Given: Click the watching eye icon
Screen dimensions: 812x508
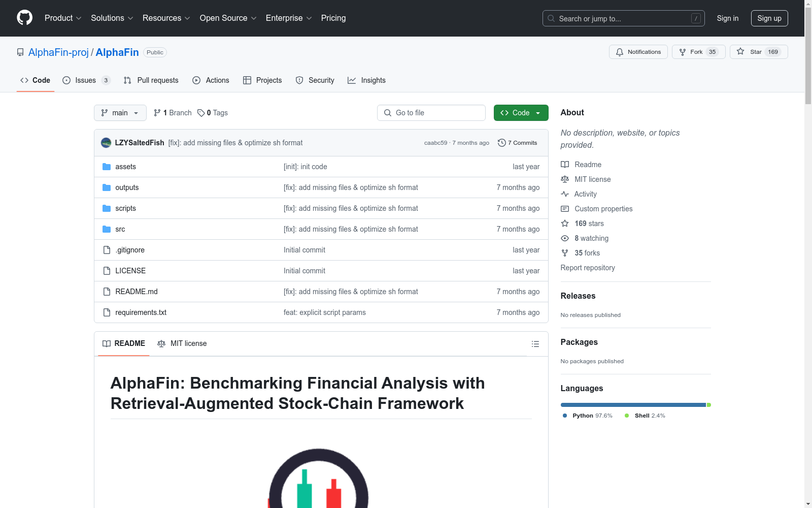Looking at the screenshot, I should (565, 238).
